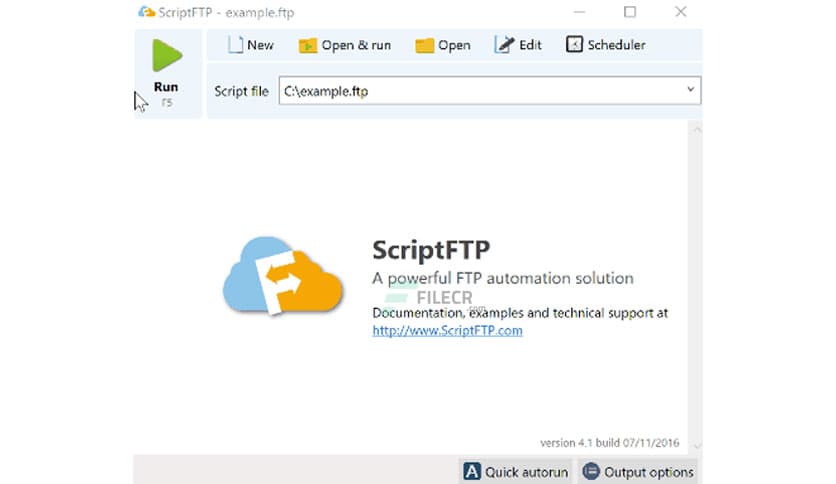This screenshot has width=836, height=484.
Task: Minimize the ScriptFTP window
Action: 580,12
